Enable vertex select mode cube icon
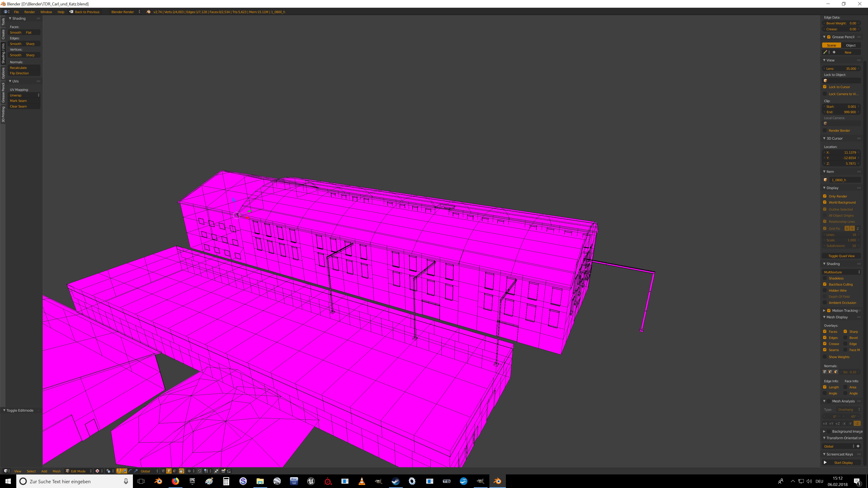 [163, 471]
